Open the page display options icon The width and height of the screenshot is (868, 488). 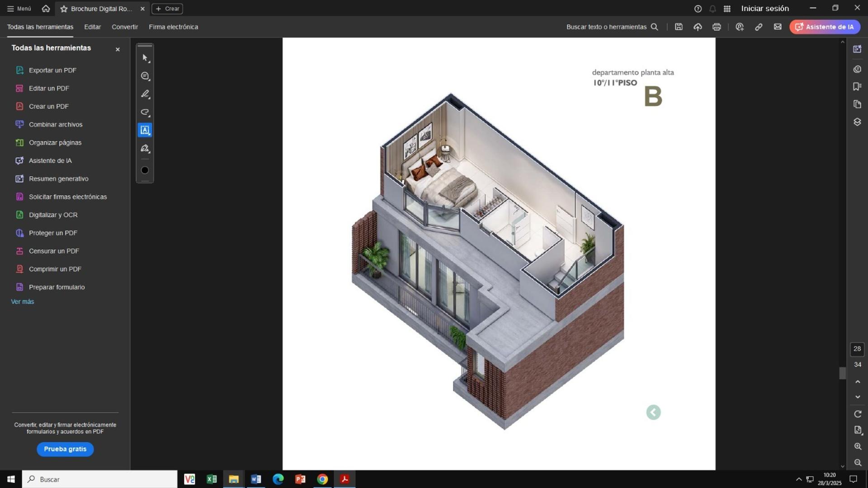pyautogui.click(x=858, y=430)
